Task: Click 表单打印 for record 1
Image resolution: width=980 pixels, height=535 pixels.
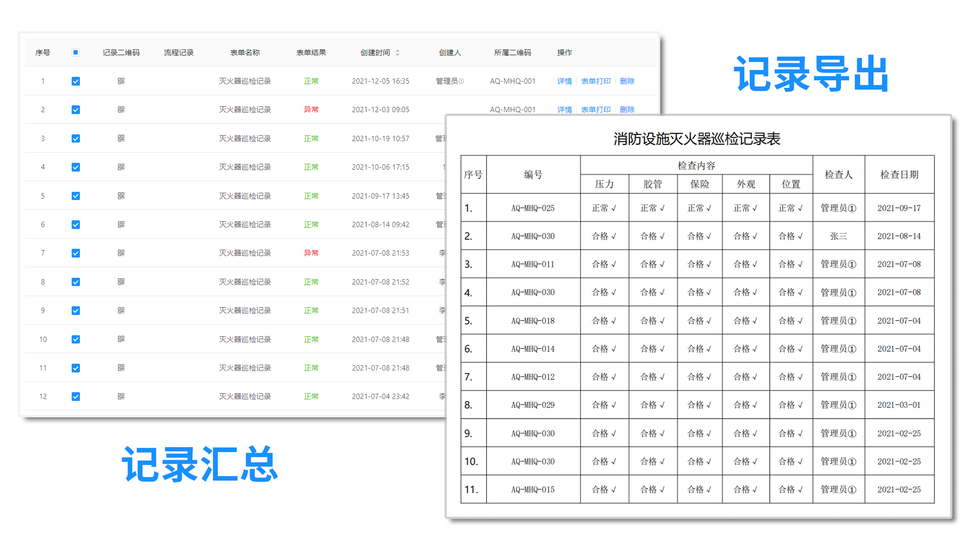Action: coord(596,81)
